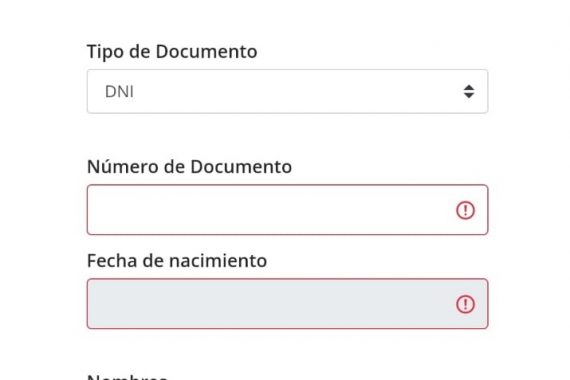The image size is (570, 380).
Task: Click the warning icon in Fecha de nacimiento field
Action: point(465,304)
